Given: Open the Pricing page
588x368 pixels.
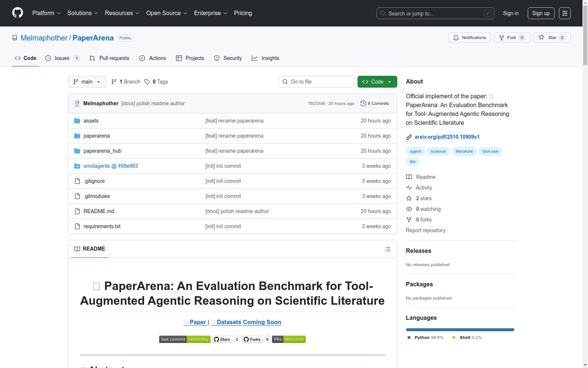Looking at the screenshot, I should coord(243,13).
